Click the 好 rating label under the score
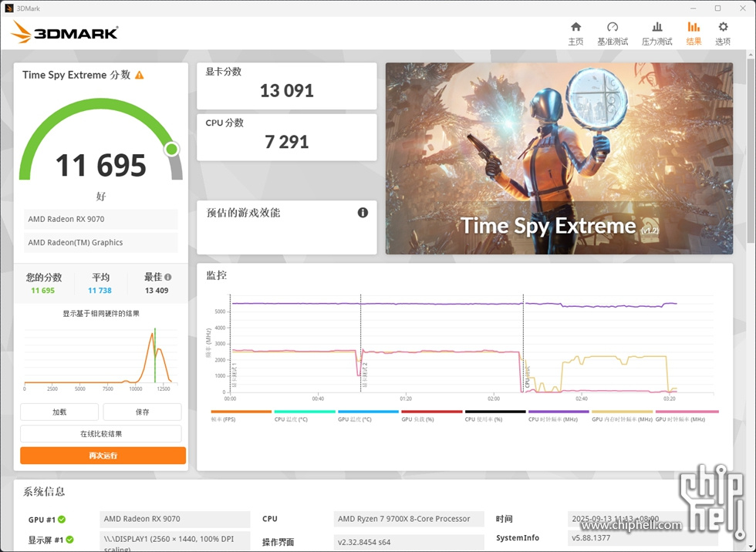 pos(101,196)
